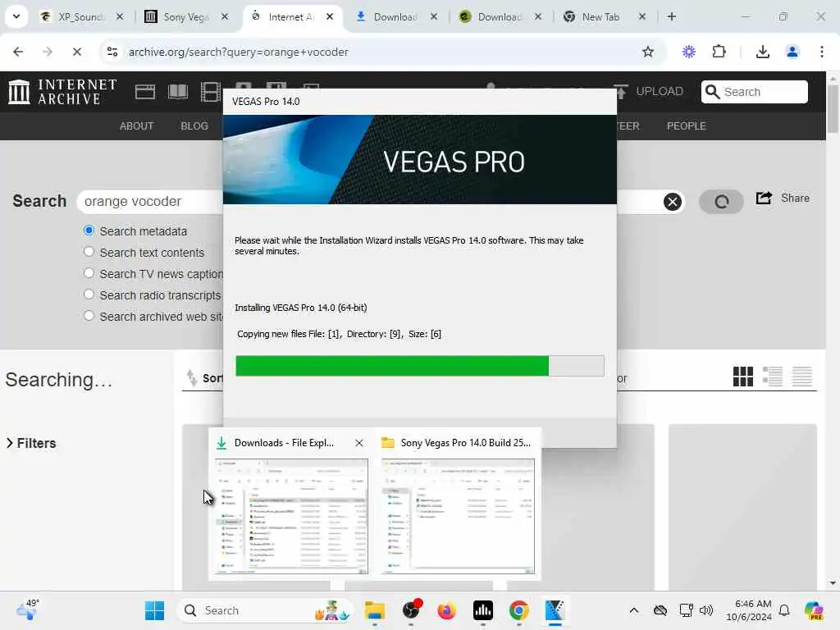Open the tab search dropdown arrow
Viewport: 840px width, 630px height.
coord(16,16)
